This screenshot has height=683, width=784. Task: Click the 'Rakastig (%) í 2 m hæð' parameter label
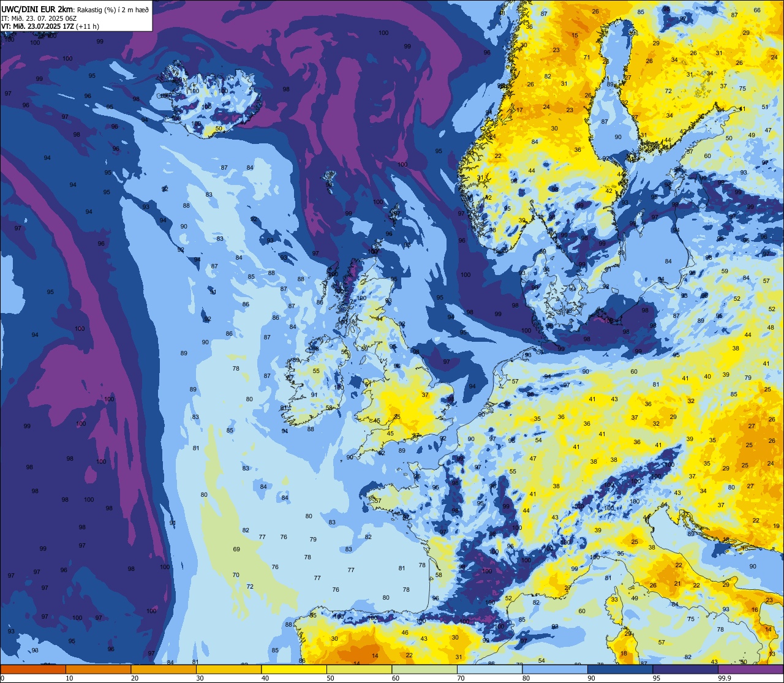click(113, 9)
